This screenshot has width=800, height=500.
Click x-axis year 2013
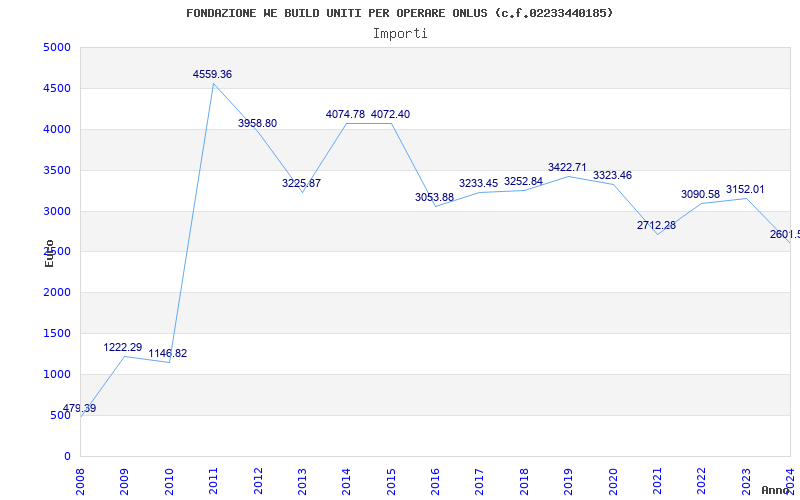pyautogui.click(x=303, y=481)
